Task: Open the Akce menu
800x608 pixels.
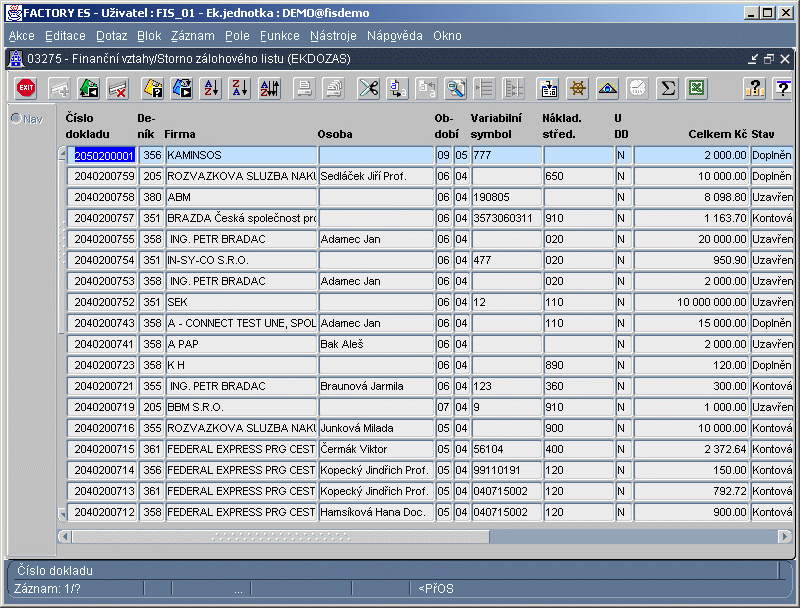Action: point(21,36)
